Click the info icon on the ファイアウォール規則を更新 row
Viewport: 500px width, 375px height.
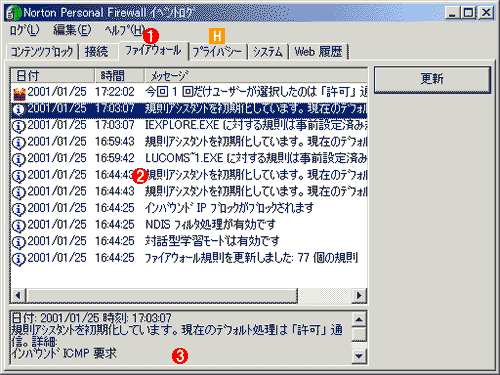click(x=19, y=259)
